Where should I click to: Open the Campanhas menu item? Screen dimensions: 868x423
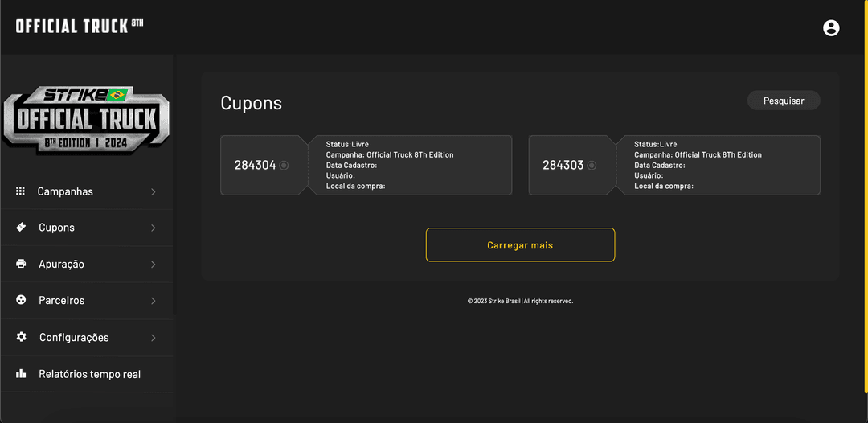click(x=87, y=191)
